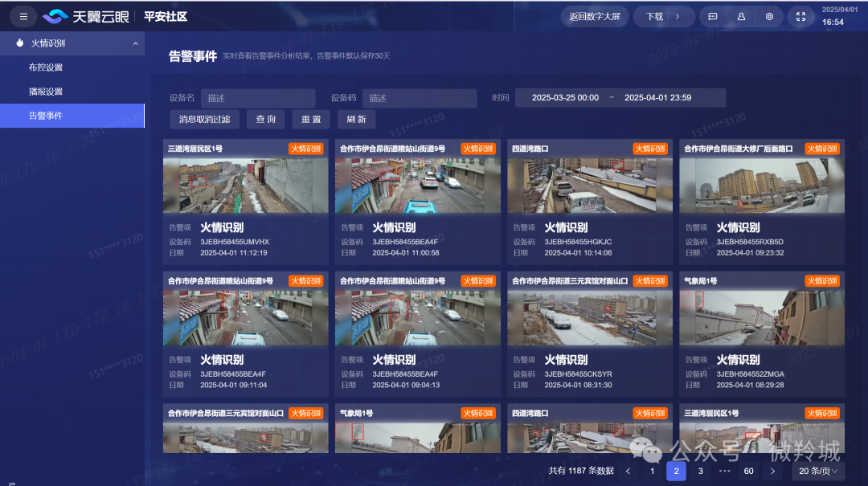Click device code 3JEBH58455RXB5D

point(750,242)
